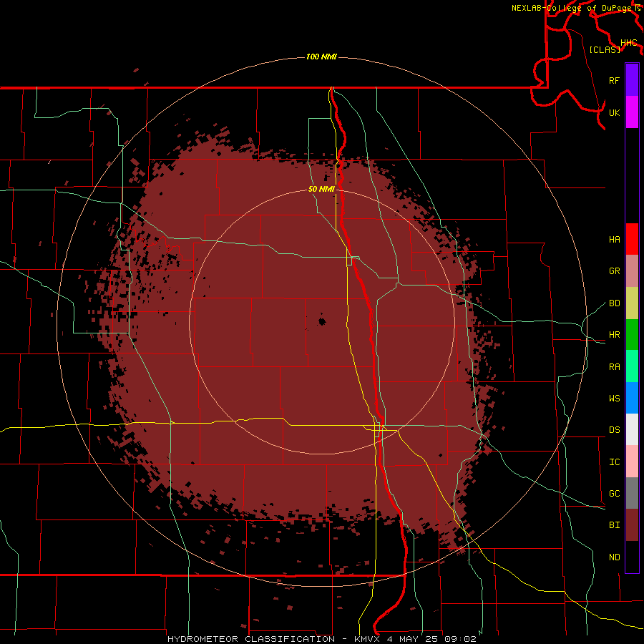Viewport: 644px width, 644px height.
Task: Click the NEXLAB-College of DuPage text
Action: [571, 8]
